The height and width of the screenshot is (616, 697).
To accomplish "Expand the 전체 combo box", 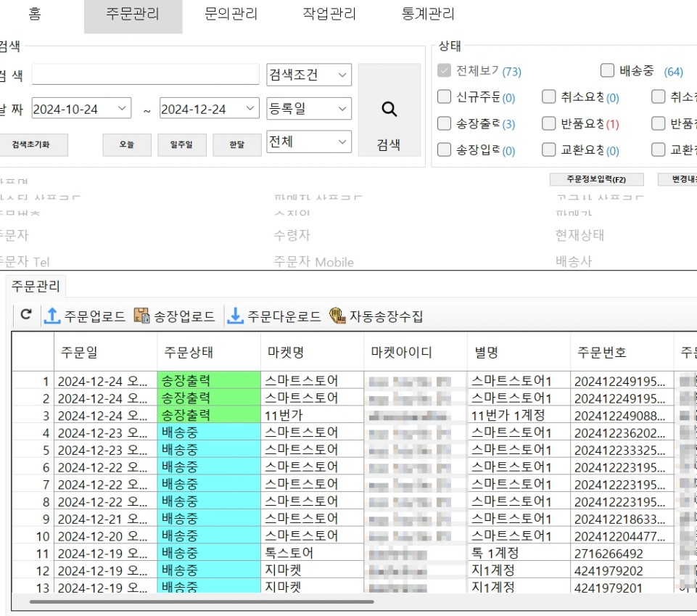I will [x=309, y=141].
